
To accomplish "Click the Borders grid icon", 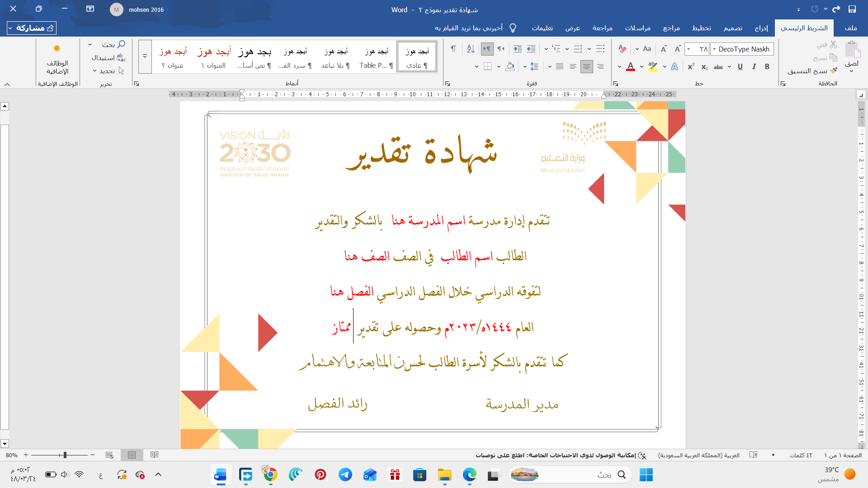I will pyautogui.click(x=487, y=66).
